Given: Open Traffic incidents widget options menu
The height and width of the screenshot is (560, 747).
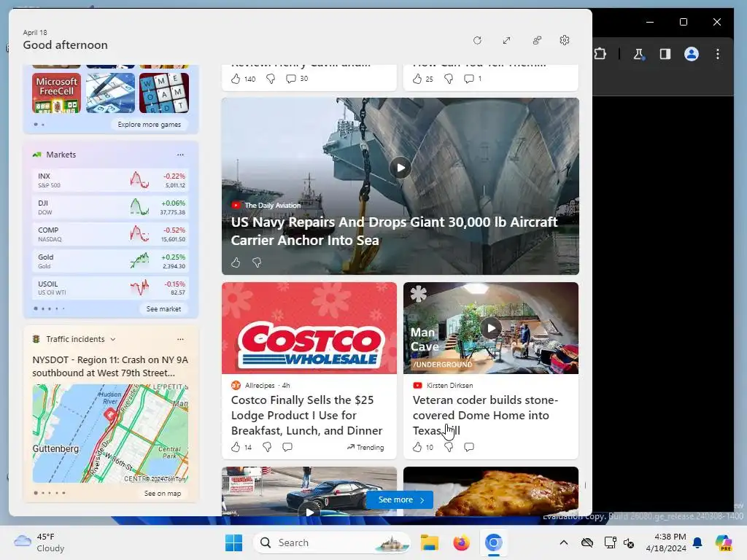Looking at the screenshot, I should click(180, 340).
